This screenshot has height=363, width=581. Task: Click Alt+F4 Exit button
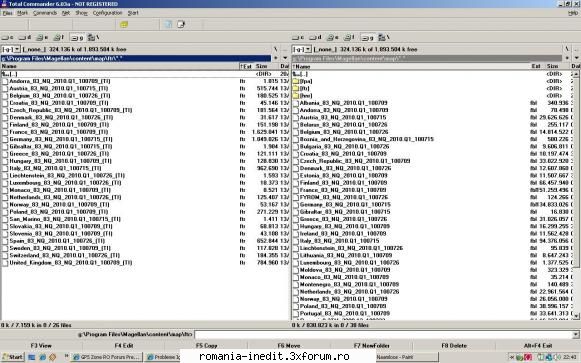click(x=538, y=346)
